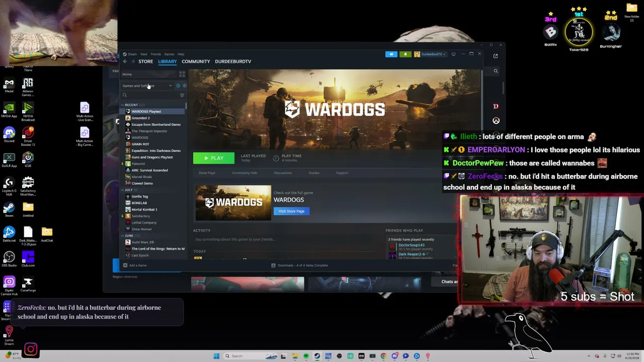Open the Help menu

click(x=181, y=54)
